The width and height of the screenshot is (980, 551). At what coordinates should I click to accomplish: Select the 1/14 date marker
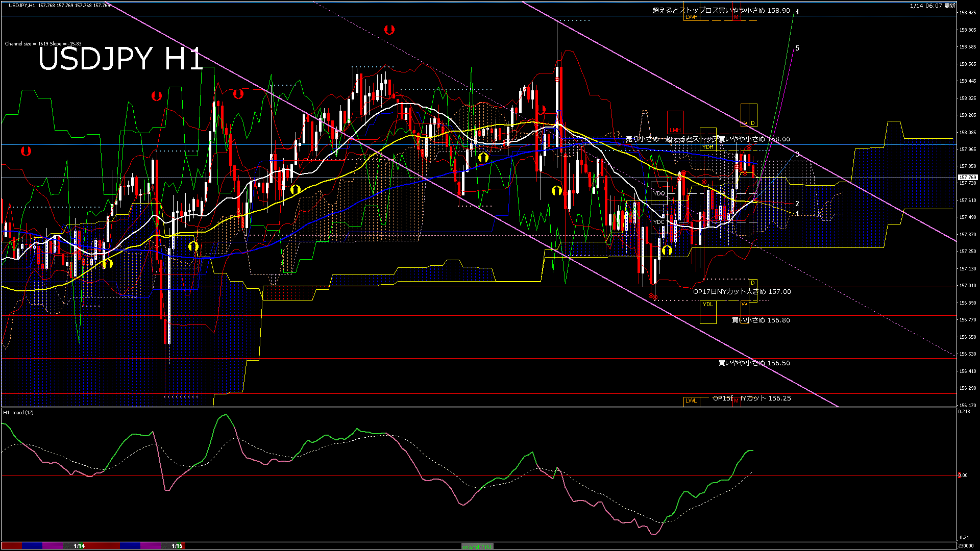[79, 546]
